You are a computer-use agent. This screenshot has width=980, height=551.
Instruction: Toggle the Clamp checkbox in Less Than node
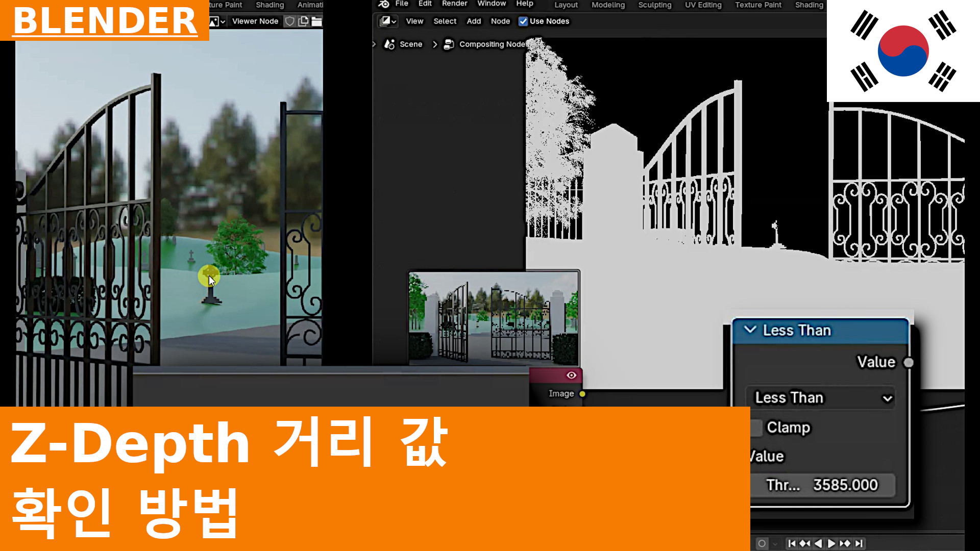click(756, 428)
